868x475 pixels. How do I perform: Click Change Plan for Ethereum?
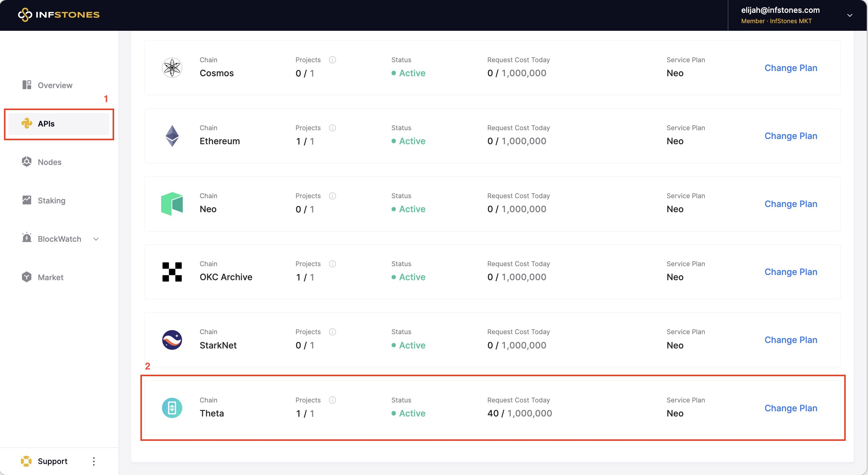coord(790,136)
